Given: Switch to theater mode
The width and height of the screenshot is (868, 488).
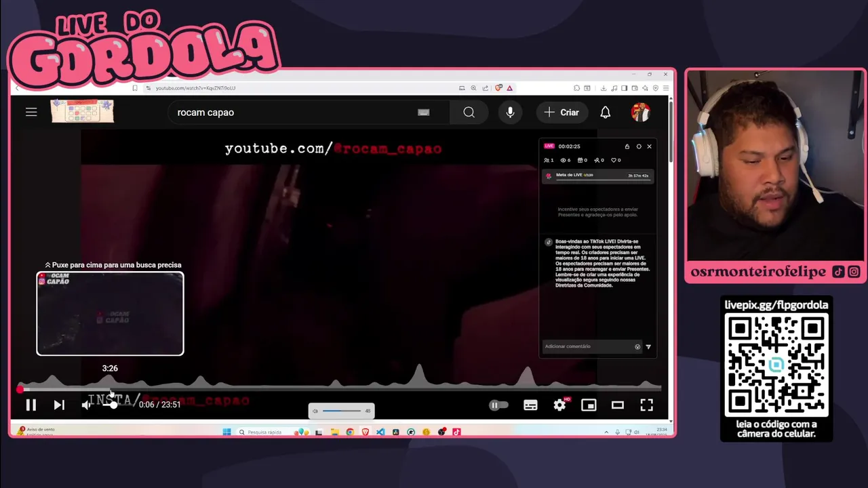Looking at the screenshot, I should (617, 405).
